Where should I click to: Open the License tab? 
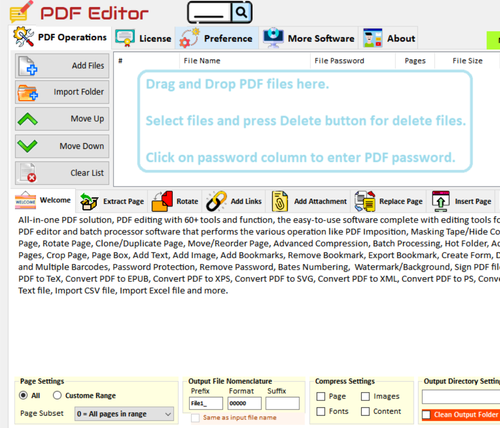point(143,38)
